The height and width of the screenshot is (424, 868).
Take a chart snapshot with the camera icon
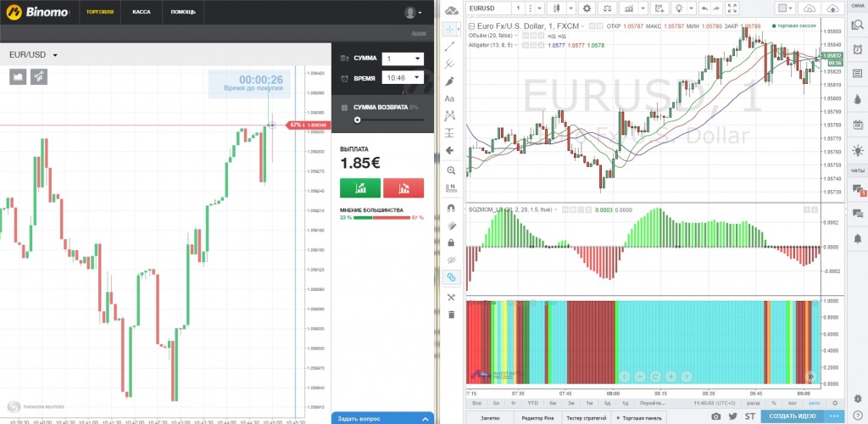point(715,416)
